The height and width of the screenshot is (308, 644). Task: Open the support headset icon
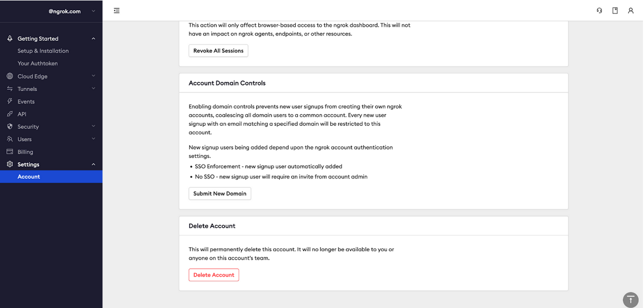click(x=599, y=10)
